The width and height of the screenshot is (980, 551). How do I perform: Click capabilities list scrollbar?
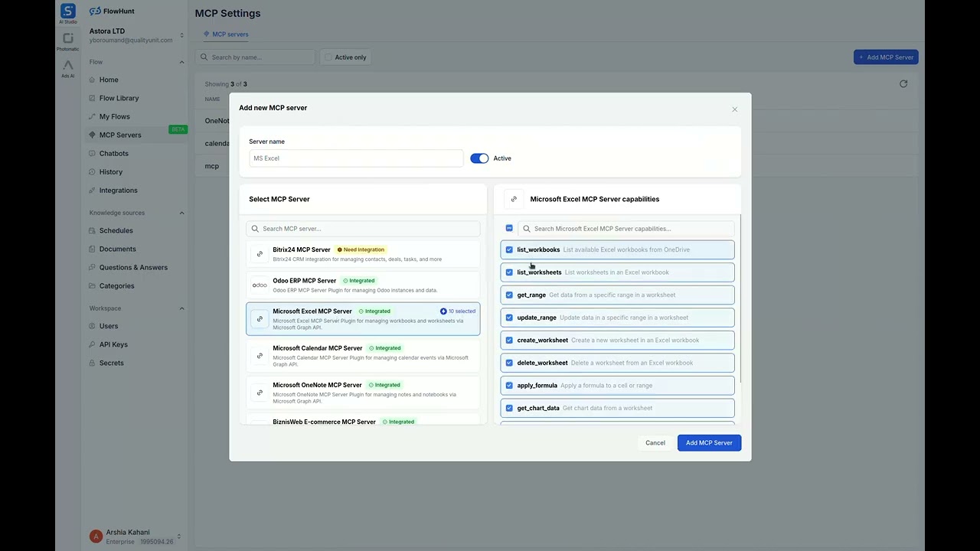740,298
